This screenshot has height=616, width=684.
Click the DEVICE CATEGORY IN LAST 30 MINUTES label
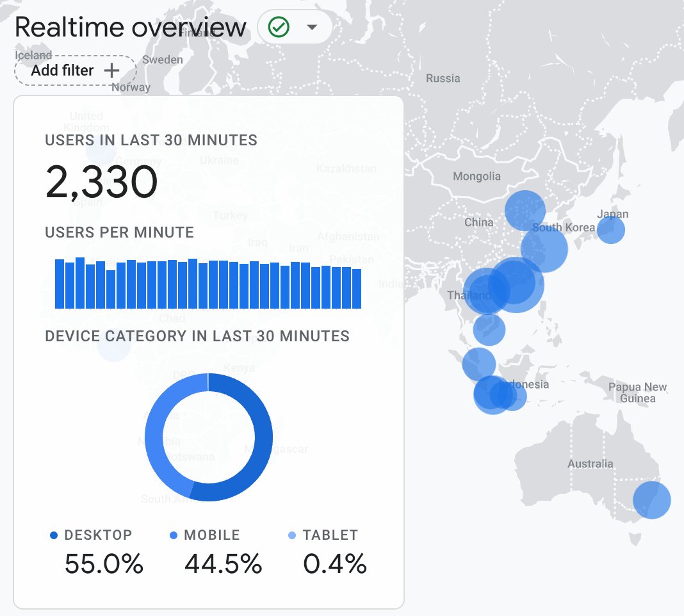point(197,336)
